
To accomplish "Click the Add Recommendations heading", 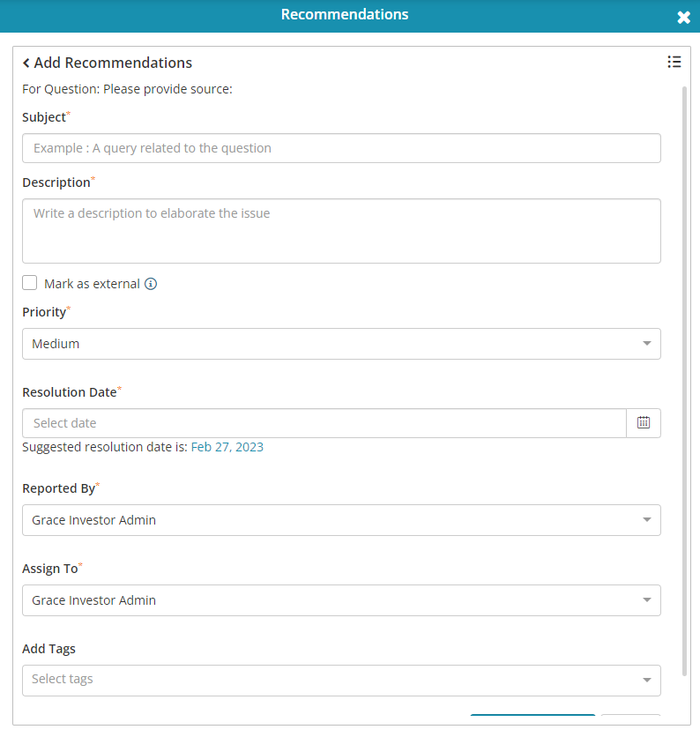I will click(x=113, y=63).
